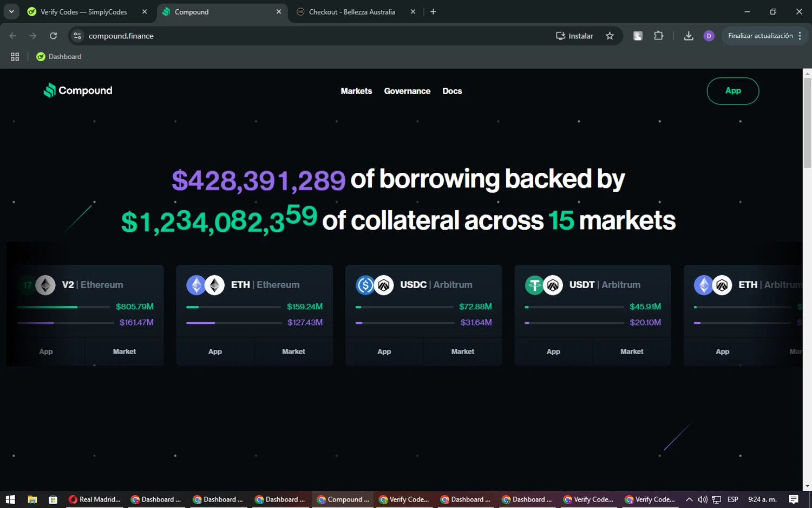This screenshot has width=812, height=508.
Task: Click the $127.43M value on the ETH Ethereum card
Action: tap(305, 322)
